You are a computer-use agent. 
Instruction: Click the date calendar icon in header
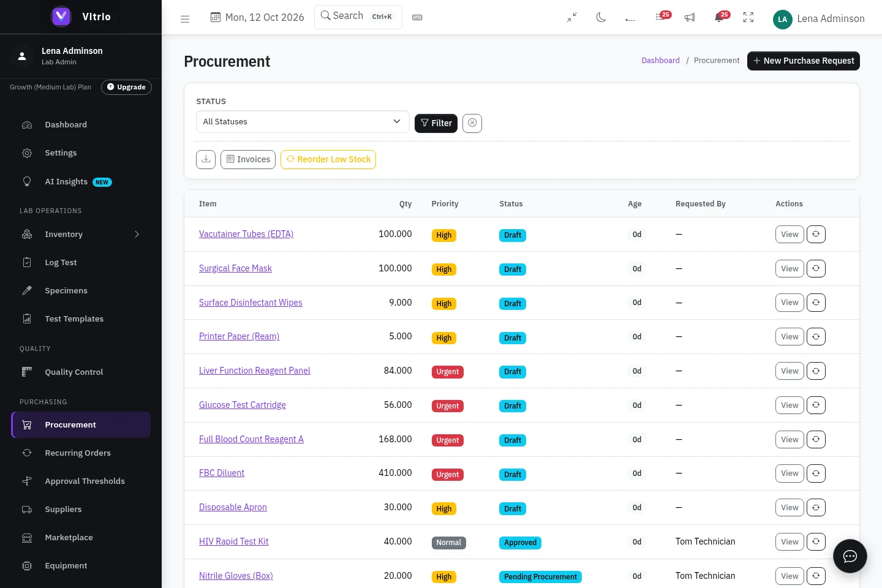216,17
